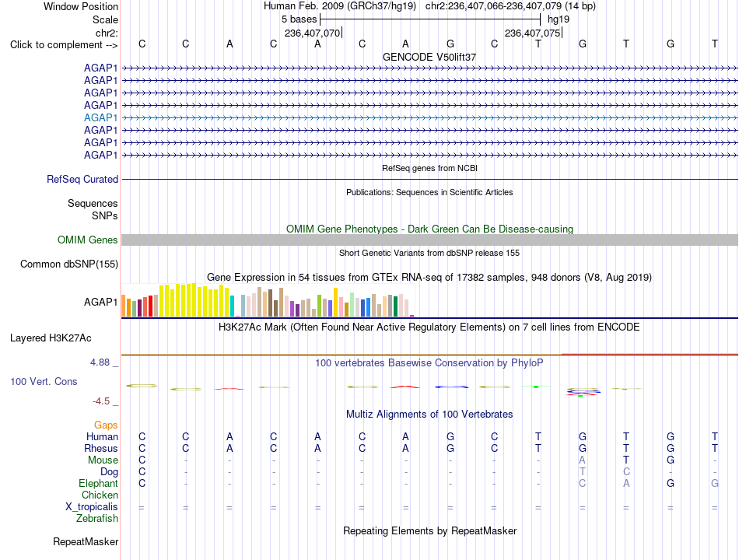The height and width of the screenshot is (560, 739).
Task: Click the -4.5 PhyloP lower limit value
Action: pos(101,401)
